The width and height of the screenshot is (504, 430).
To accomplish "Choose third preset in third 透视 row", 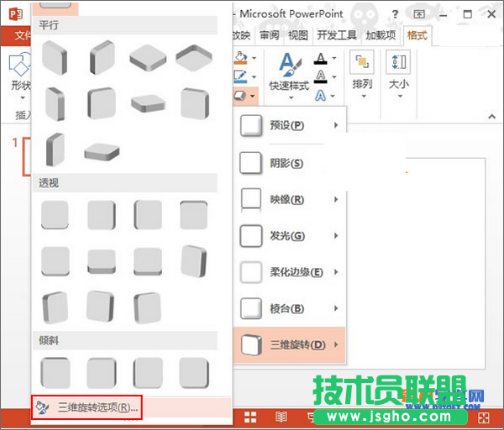I will [148, 307].
